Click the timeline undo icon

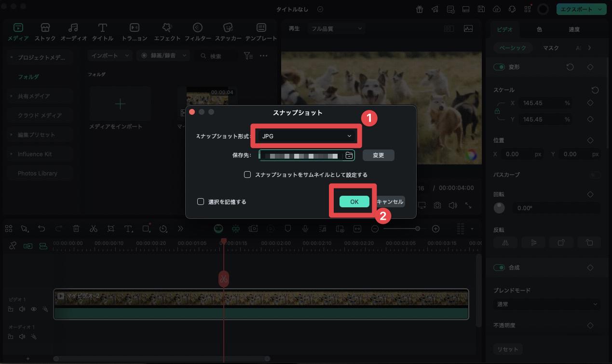[41, 229]
